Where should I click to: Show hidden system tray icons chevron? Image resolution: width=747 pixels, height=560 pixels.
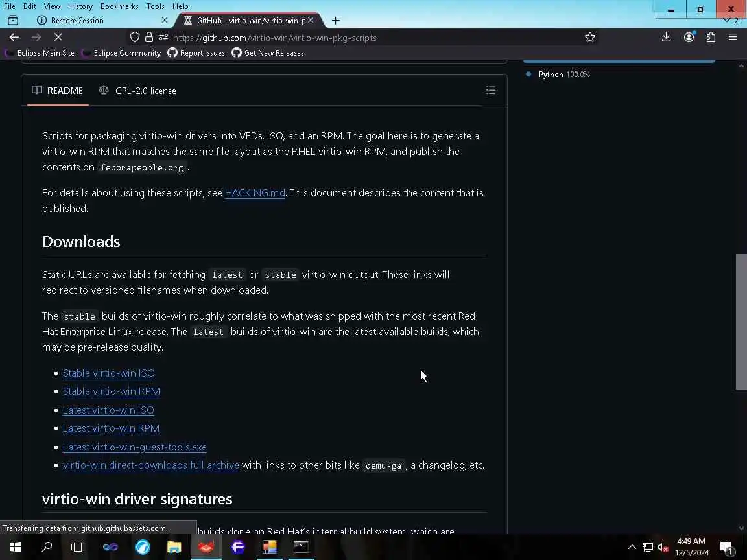[632, 547]
